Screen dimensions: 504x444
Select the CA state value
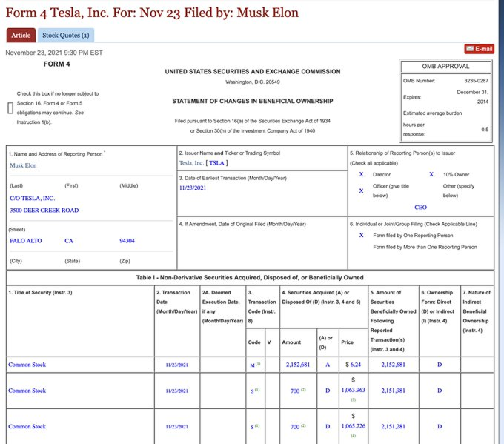pyautogui.click(x=69, y=241)
